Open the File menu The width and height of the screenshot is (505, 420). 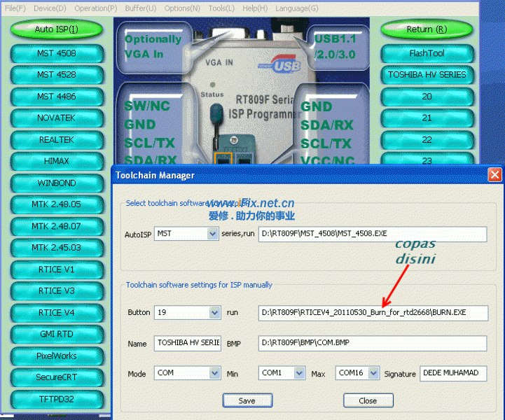click(15, 8)
